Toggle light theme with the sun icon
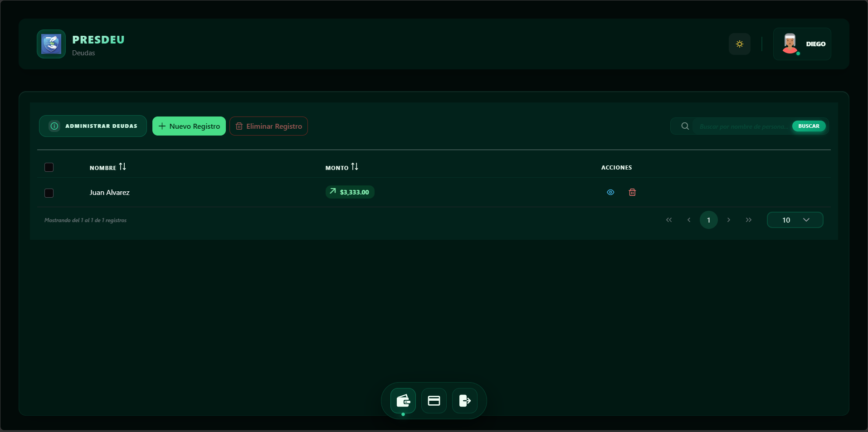Screen dimensions: 868x432 740,44
